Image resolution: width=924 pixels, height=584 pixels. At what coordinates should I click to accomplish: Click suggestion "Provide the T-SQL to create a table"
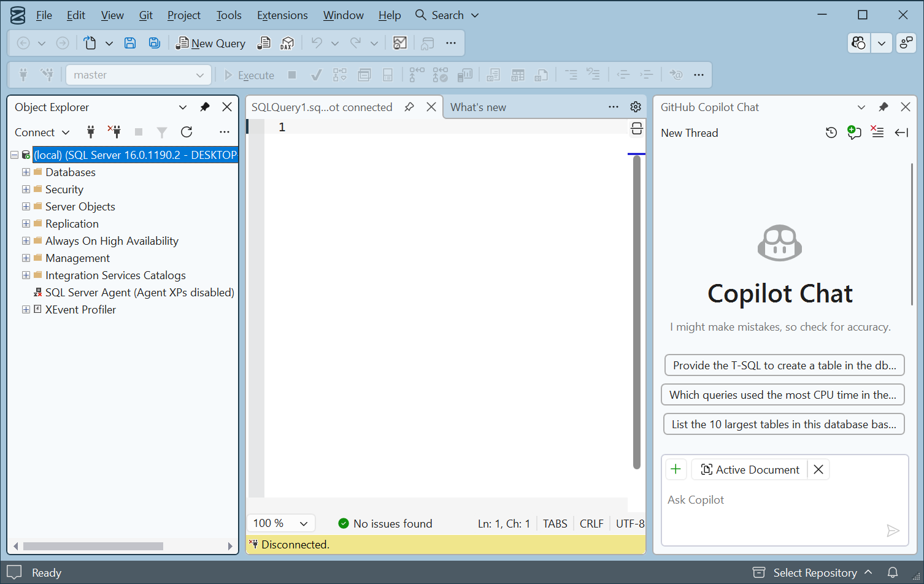[784, 366]
